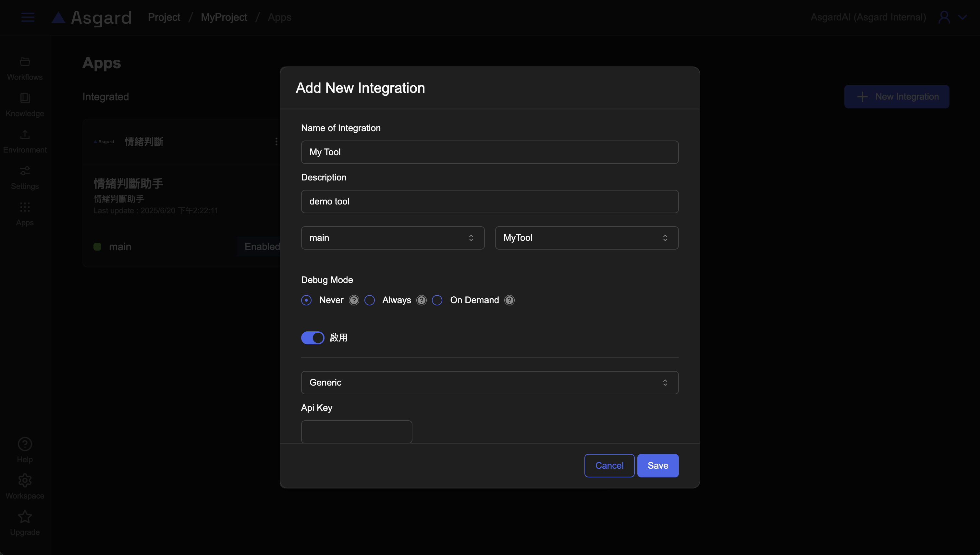Go to MyProject breadcrumb
Viewport: 980px width, 555px height.
coord(224,17)
